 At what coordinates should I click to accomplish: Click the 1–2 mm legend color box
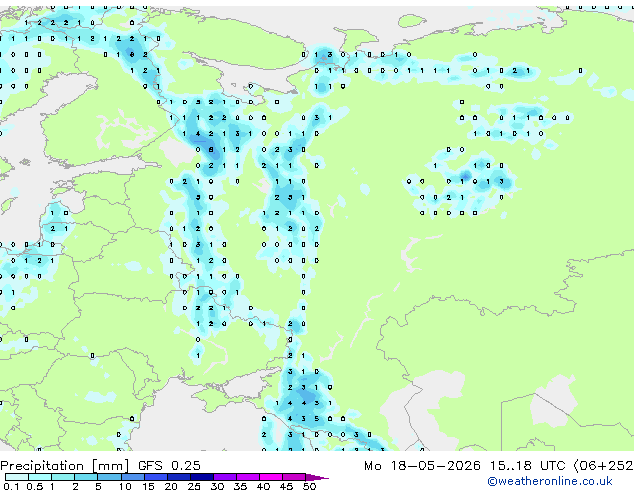click(x=63, y=477)
